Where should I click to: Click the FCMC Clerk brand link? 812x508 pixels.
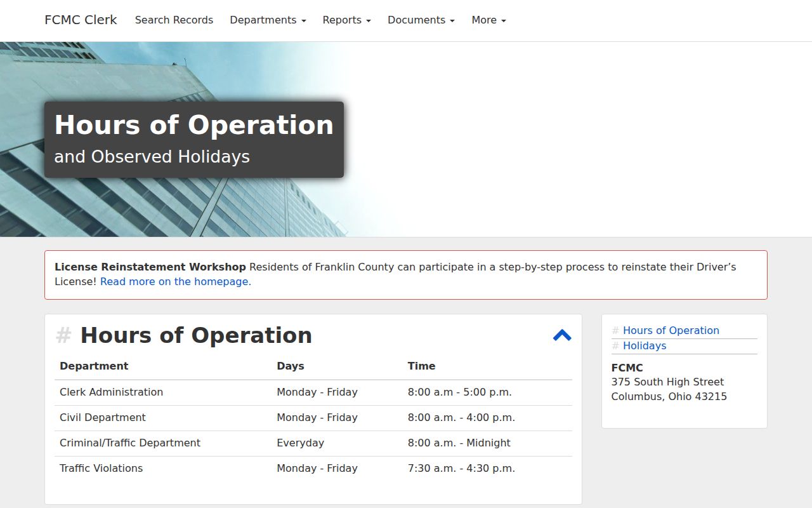(81, 20)
